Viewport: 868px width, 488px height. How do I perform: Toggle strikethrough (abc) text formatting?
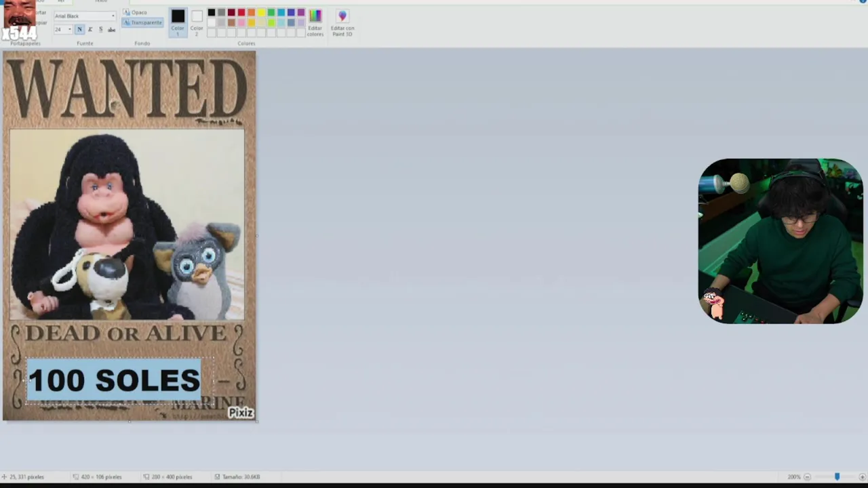click(x=111, y=29)
